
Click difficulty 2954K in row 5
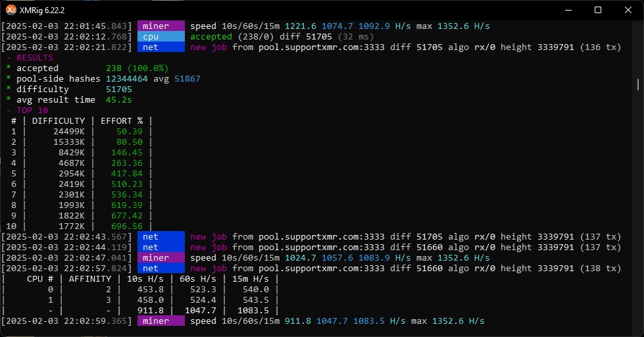72,173
